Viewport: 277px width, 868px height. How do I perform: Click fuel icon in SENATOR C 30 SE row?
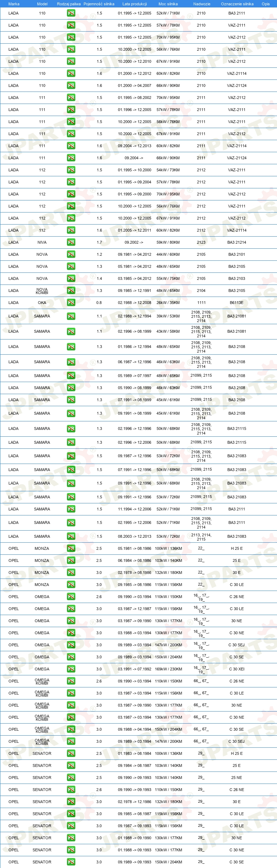point(71,862)
